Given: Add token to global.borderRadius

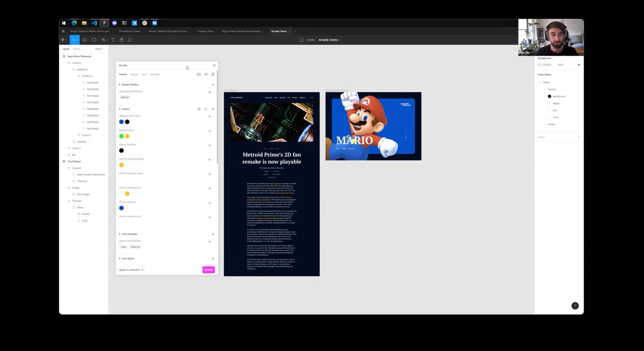Looking at the screenshot, I should coord(209,92).
